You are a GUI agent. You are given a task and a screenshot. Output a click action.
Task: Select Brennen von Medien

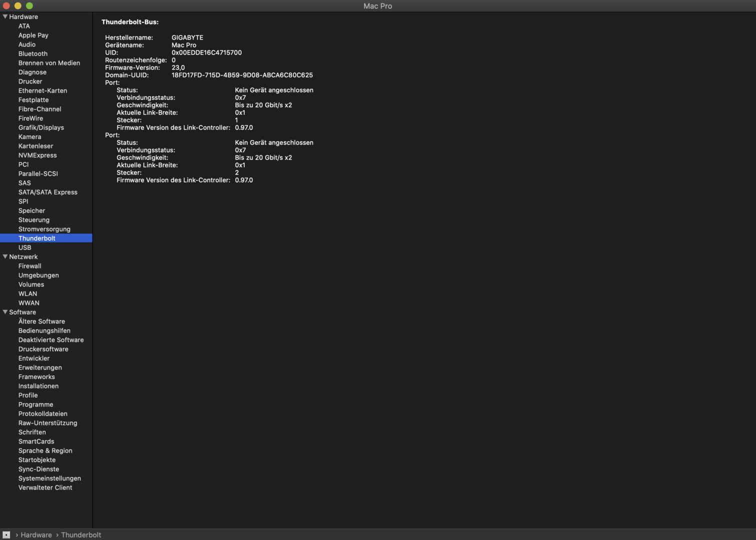click(x=49, y=63)
